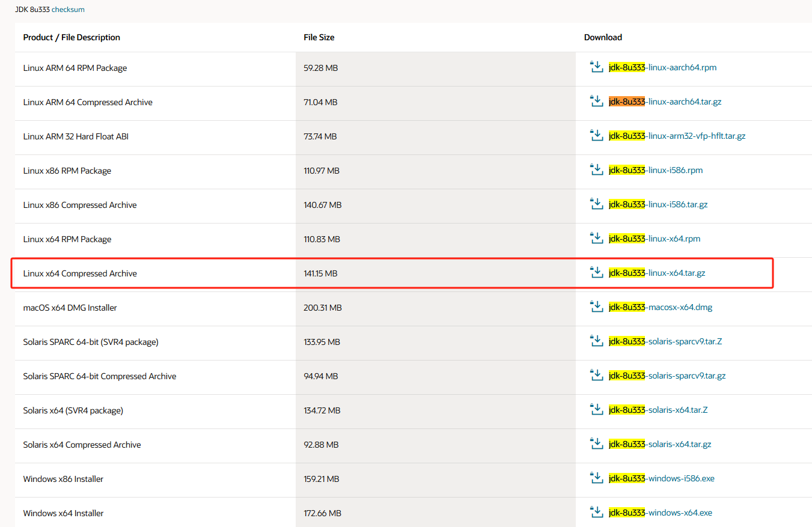Select Linux x64 Compressed Archive text
This screenshot has width=812, height=527.
point(80,273)
